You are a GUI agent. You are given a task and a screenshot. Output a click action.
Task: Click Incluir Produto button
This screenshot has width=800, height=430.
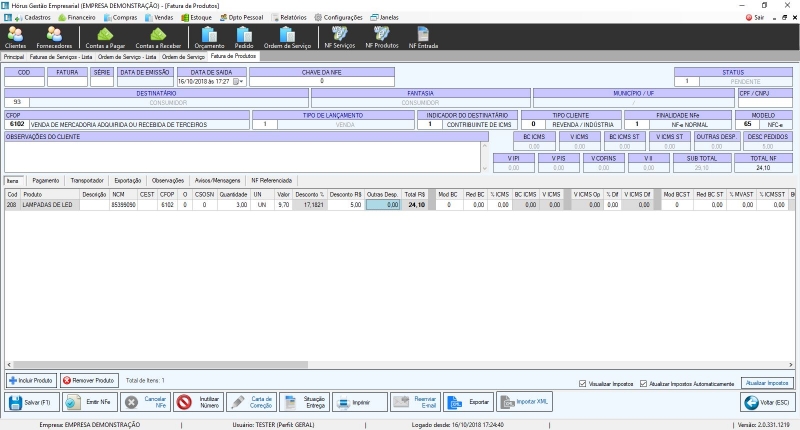[32, 381]
